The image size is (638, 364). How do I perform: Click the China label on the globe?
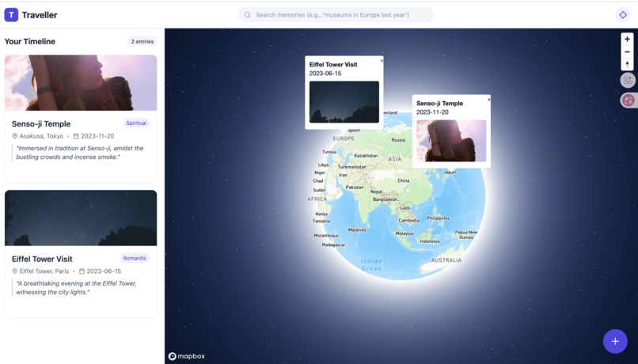tap(403, 180)
